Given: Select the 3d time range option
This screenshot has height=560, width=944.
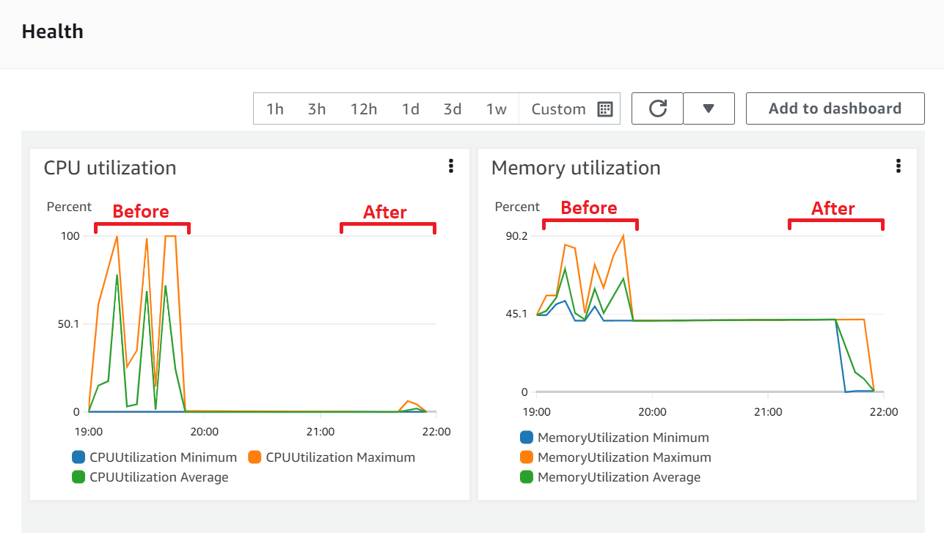Looking at the screenshot, I should [x=453, y=108].
